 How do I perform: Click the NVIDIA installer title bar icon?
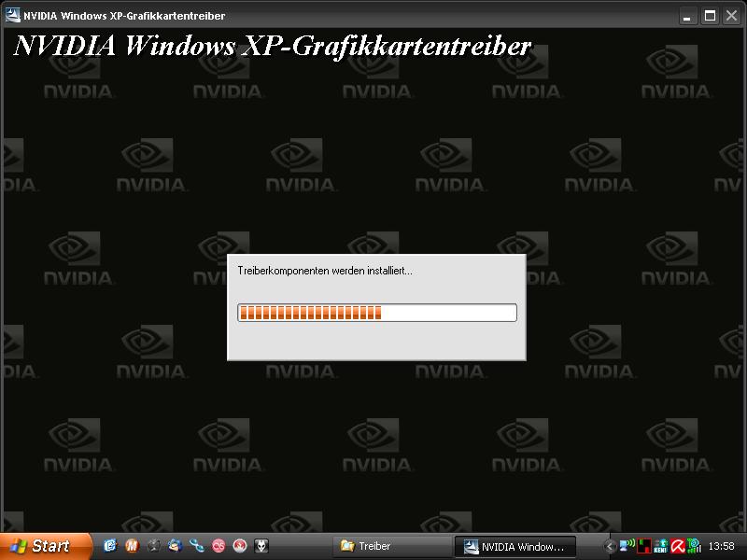14,16
